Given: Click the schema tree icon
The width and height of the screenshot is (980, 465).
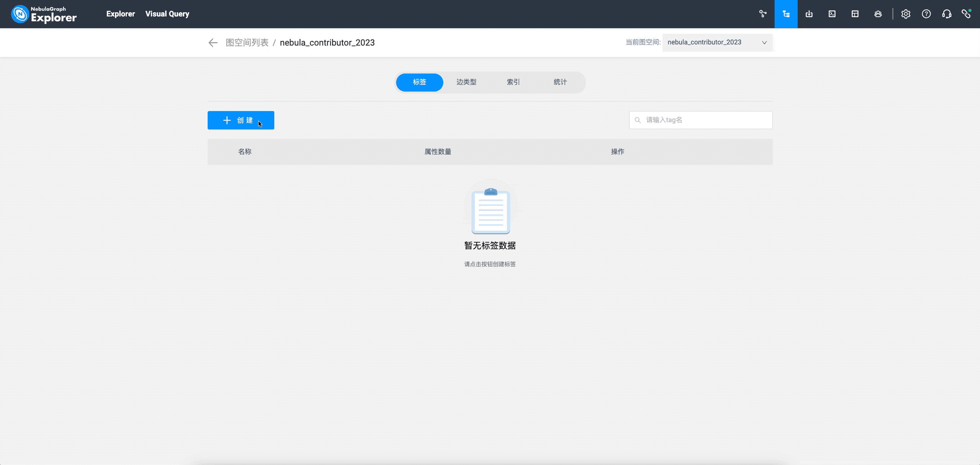Looking at the screenshot, I should click(x=786, y=14).
